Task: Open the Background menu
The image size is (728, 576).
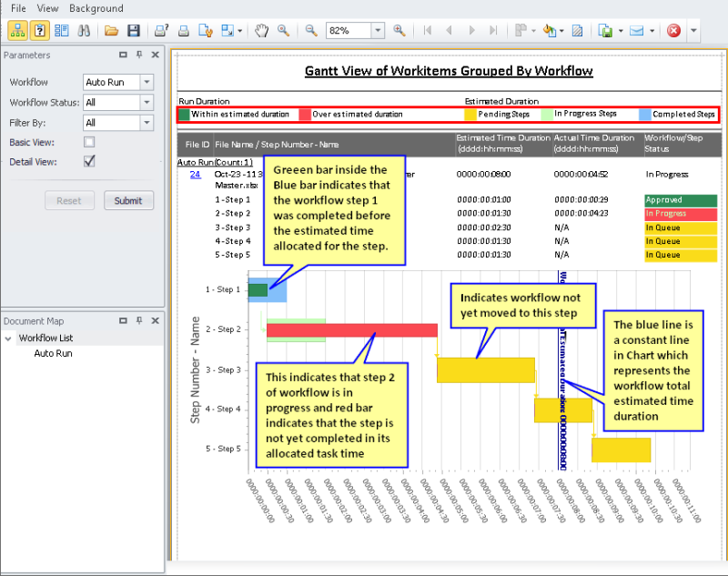Action: tap(96, 8)
